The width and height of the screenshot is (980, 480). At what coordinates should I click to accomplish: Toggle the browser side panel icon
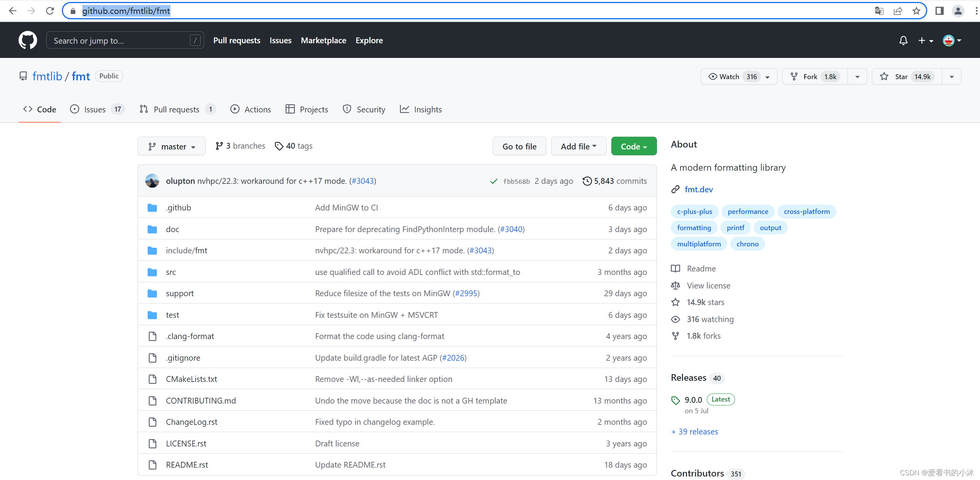pyautogui.click(x=939, y=11)
